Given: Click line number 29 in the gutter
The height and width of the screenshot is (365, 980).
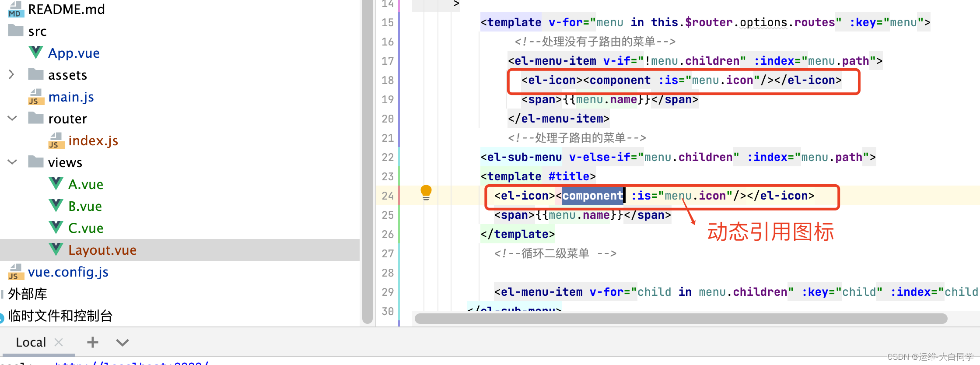Looking at the screenshot, I should pos(388,292).
